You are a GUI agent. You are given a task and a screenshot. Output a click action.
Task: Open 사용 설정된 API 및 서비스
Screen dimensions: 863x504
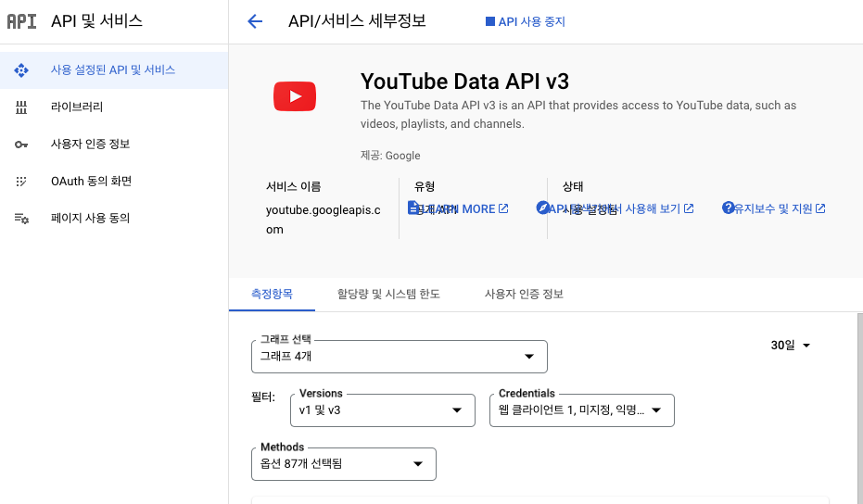click(114, 69)
